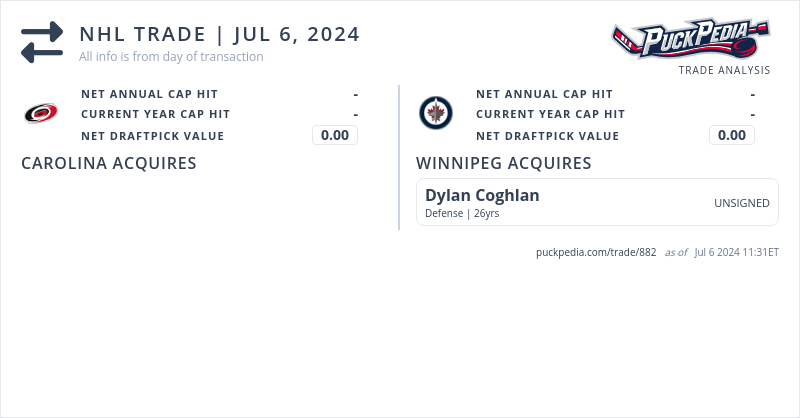Click the Winnipeg Acquires heading
Viewport: 800px width, 418px height.
click(503, 163)
